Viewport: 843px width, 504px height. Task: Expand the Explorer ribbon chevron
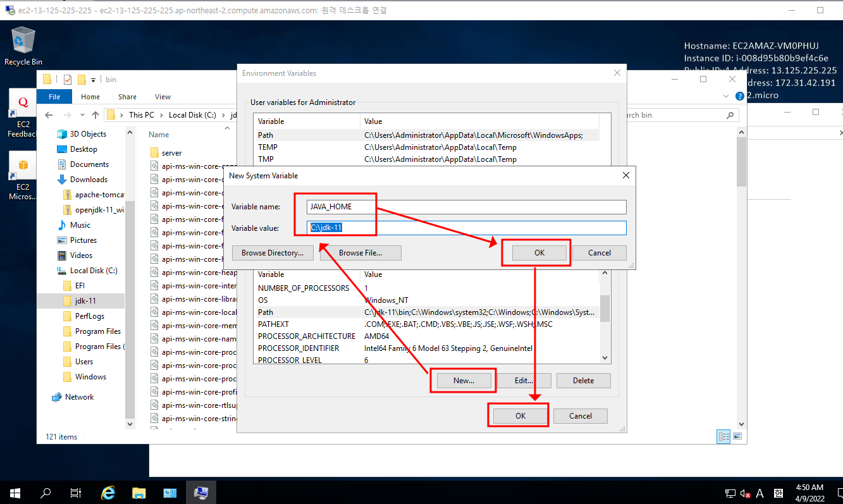point(726,96)
